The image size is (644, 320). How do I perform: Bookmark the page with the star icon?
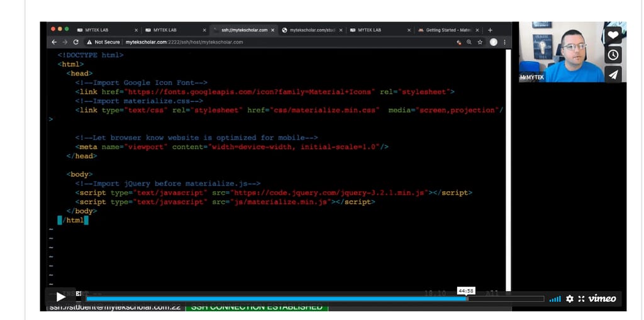[x=480, y=42]
